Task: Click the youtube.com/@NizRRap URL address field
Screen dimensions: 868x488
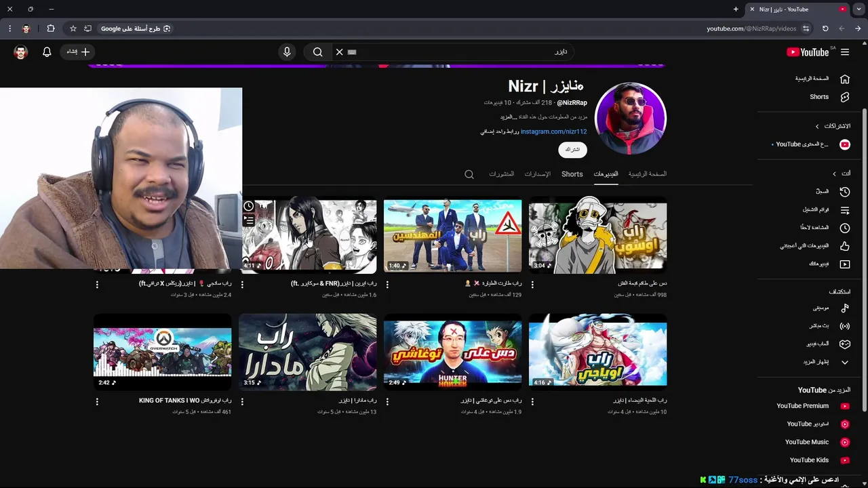Action: point(751,28)
